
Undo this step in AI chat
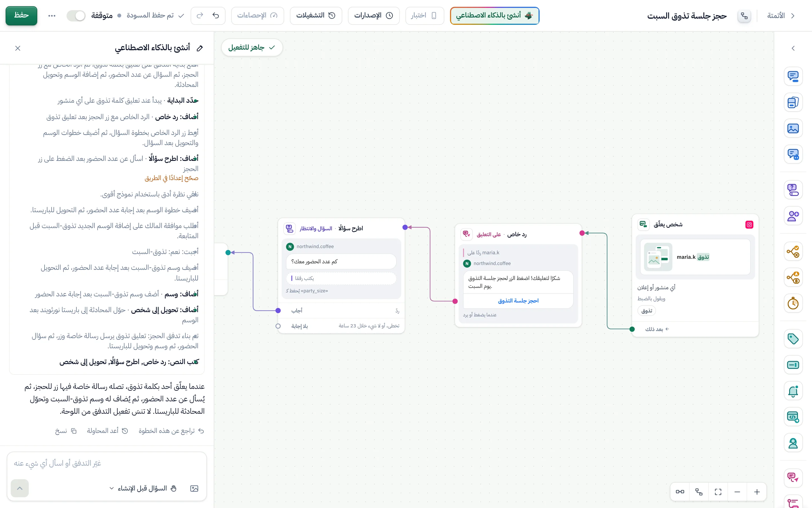pos(171,431)
